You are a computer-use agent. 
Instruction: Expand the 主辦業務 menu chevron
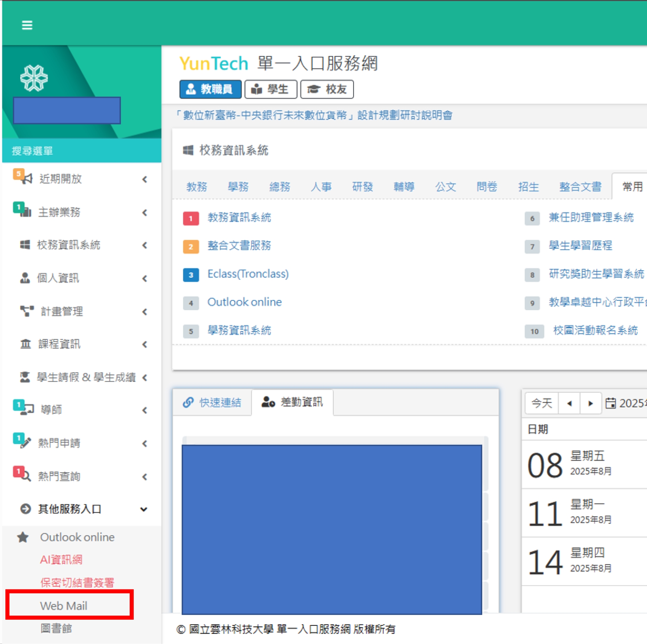(145, 213)
